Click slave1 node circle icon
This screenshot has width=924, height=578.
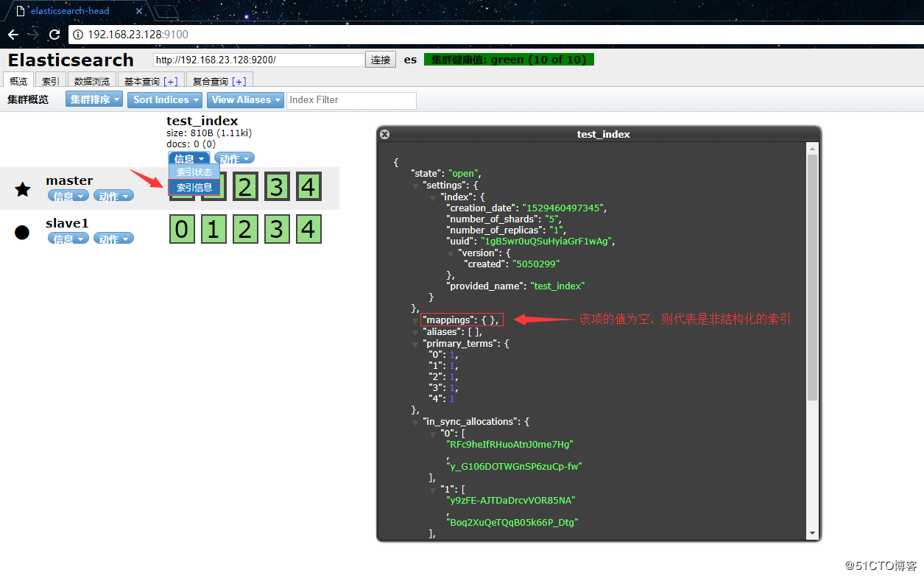tap(22, 233)
